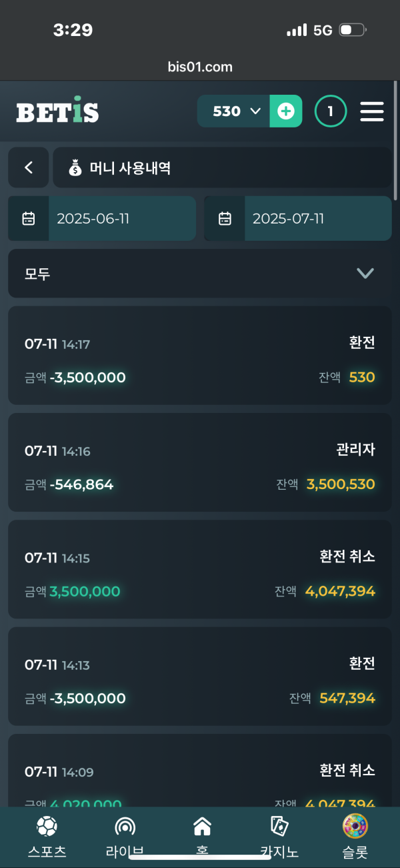This screenshot has height=868, width=400.
Task: Go back using the left arrow
Action: tap(29, 167)
